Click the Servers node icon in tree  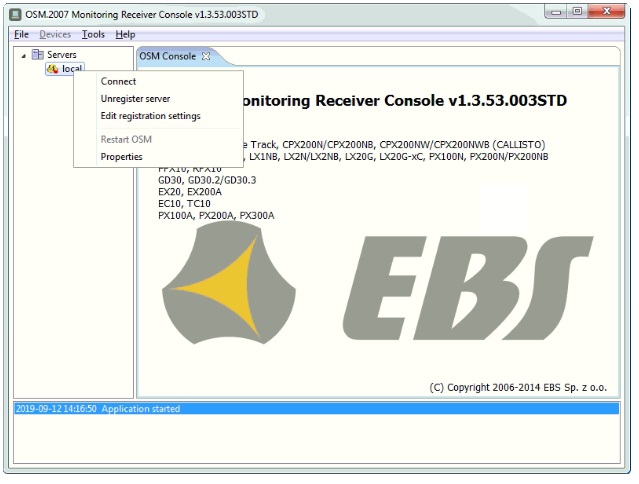[37, 55]
